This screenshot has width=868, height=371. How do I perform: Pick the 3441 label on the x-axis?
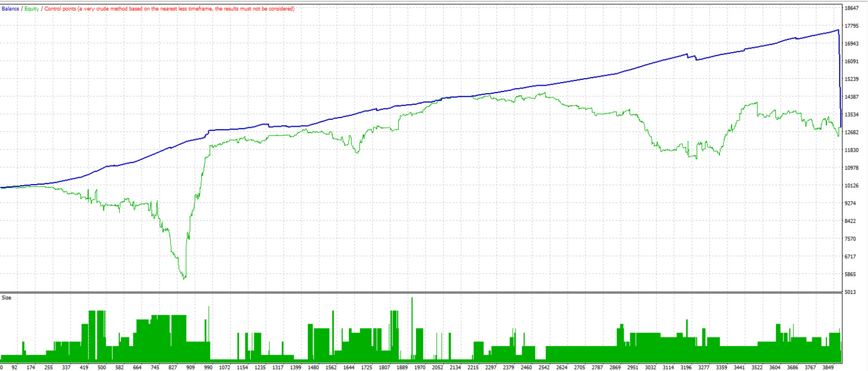coord(739,368)
